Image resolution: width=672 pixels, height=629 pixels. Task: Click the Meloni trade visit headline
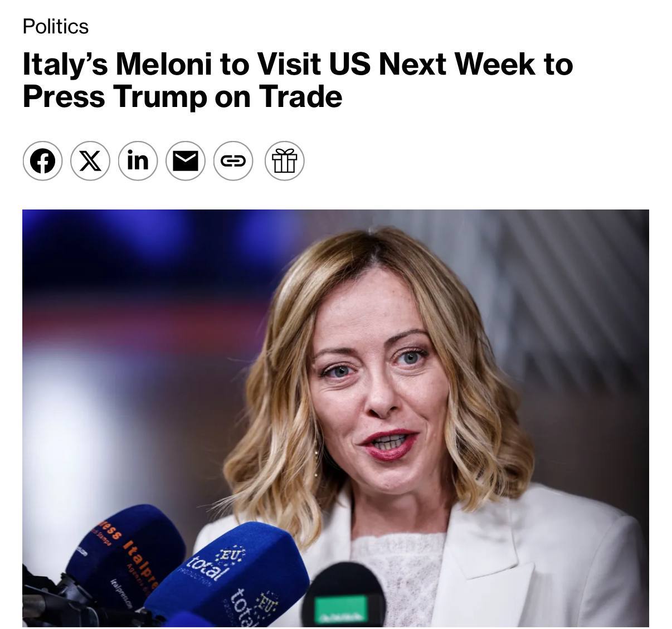pyautogui.click(x=298, y=80)
